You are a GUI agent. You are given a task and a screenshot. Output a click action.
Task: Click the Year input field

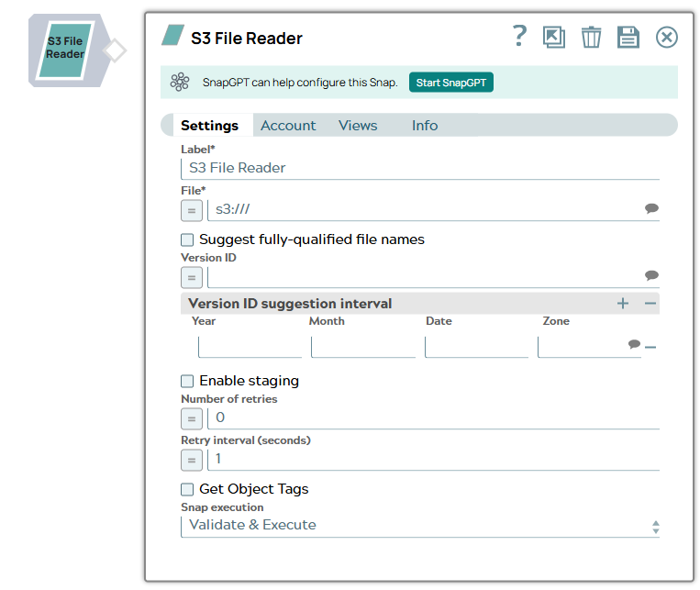(x=250, y=347)
